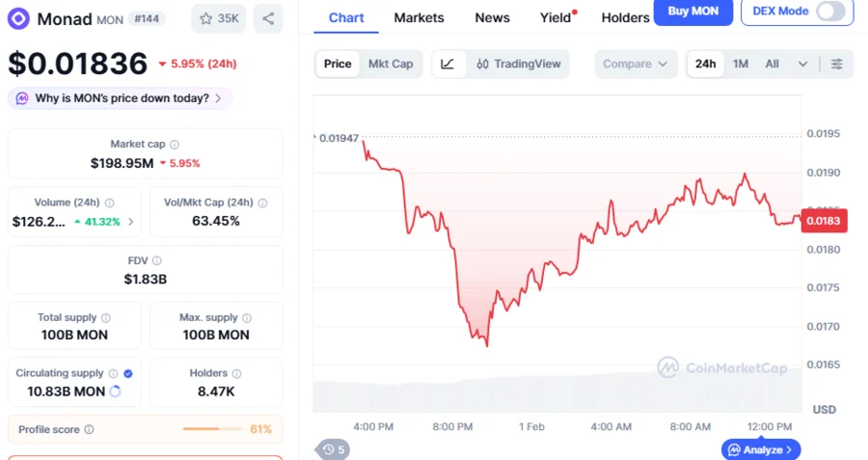Select the line chart type icon

(448, 64)
